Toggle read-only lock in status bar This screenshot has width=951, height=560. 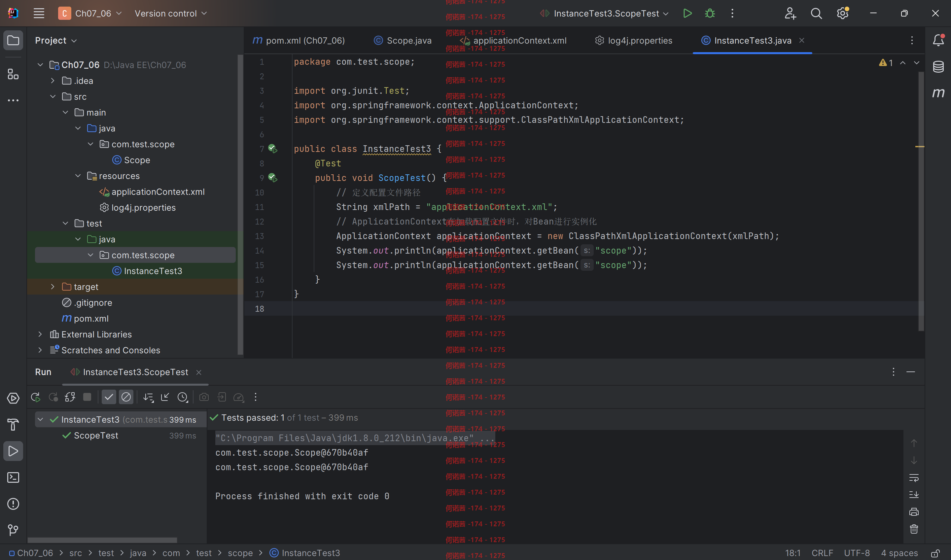pyautogui.click(x=935, y=553)
